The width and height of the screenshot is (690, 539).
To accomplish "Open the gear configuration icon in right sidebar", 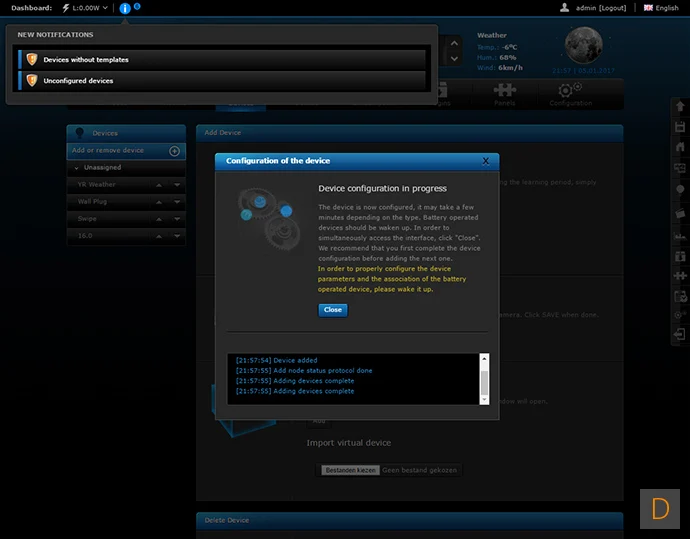I will (680, 315).
